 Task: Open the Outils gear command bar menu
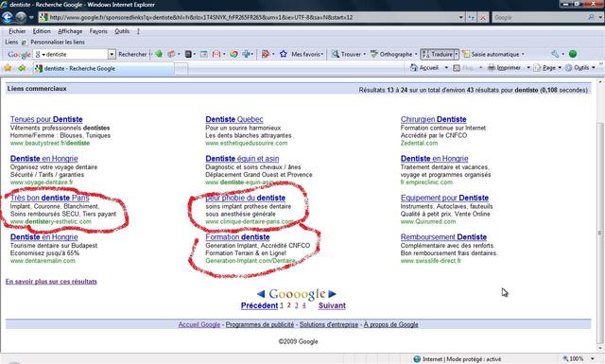tap(579, 68)
